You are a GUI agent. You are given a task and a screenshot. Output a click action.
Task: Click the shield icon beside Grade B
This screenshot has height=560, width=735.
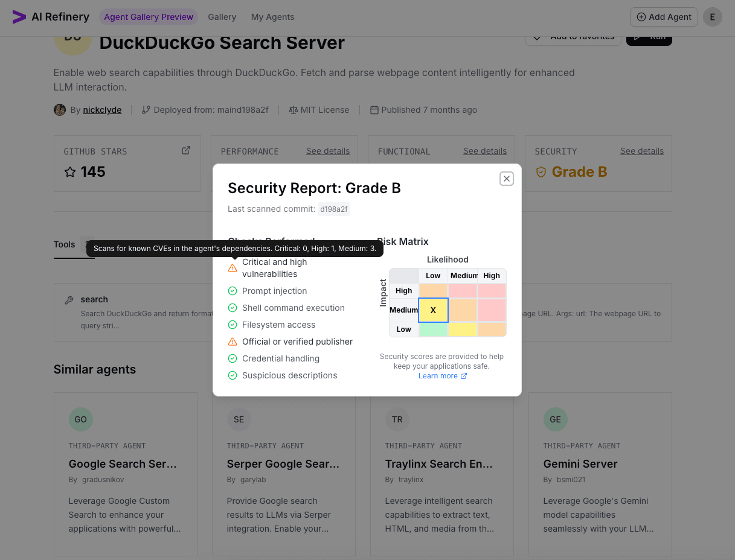[x=541, y=172]
